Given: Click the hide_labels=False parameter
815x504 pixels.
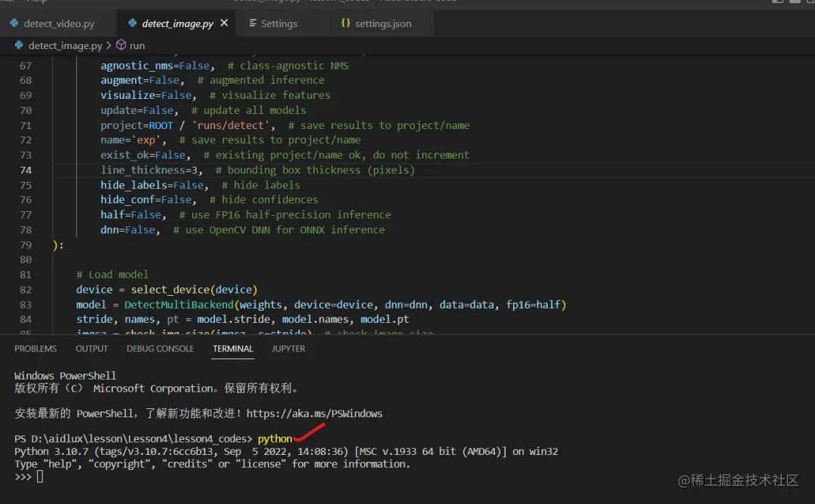Looking at the screenshot, I should tap(152, 186).
